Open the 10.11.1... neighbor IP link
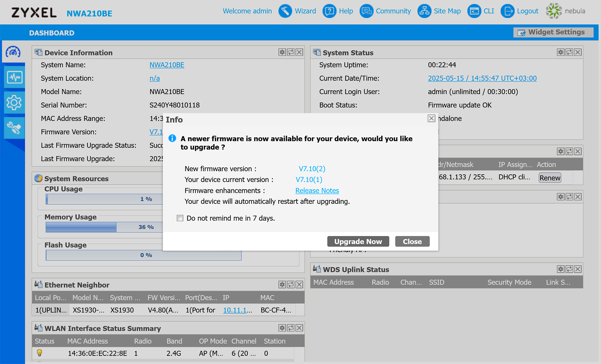The height and width of the screenshot is (364, 601). pos(237,310)
